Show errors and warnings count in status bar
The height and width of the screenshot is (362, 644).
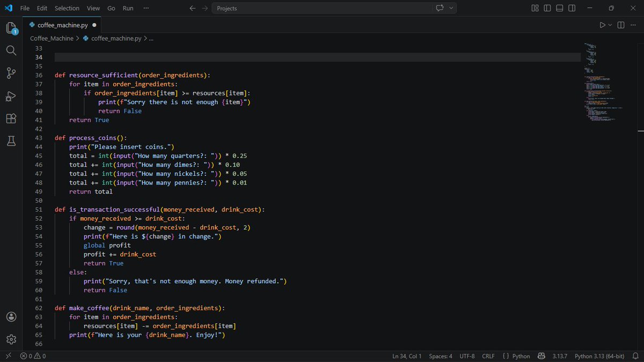click(x=33, y=356)
